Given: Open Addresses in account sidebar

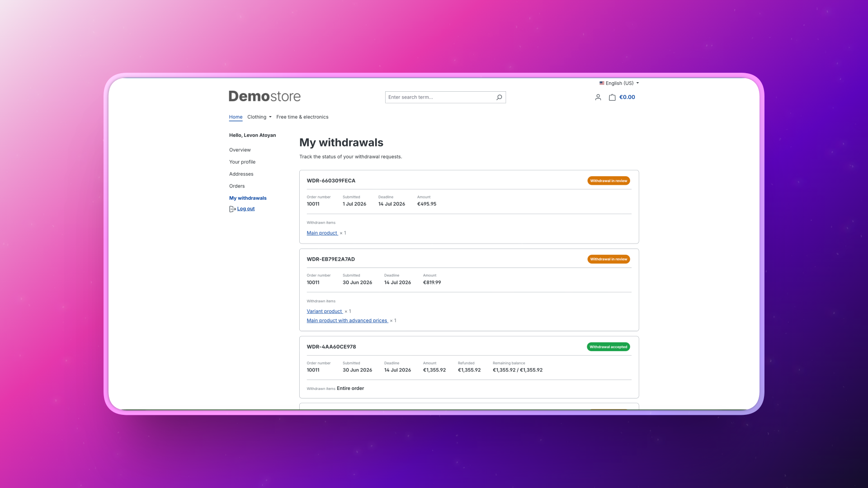Looking at the screenshot, I should pyautogui.click(x=241, y=174).
